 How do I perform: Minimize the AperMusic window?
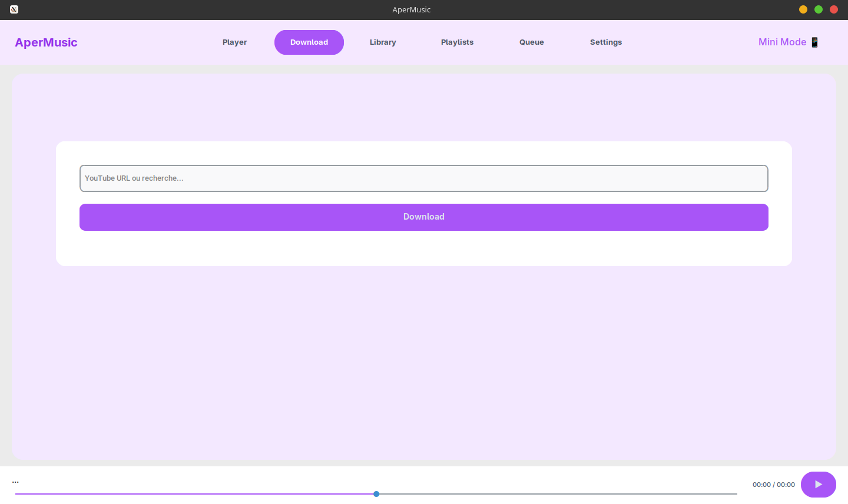pos(803,9)
